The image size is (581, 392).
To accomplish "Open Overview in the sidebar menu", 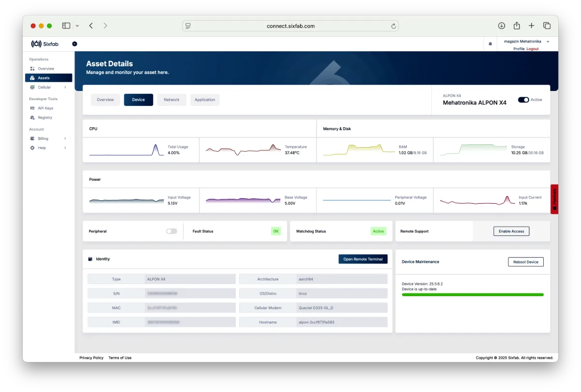I will [48, 69].
